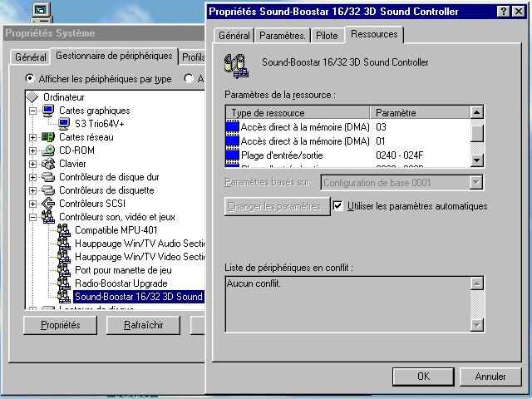
Task: Click the Contrôleurs de disque dur icon
Action: [48, 177]
